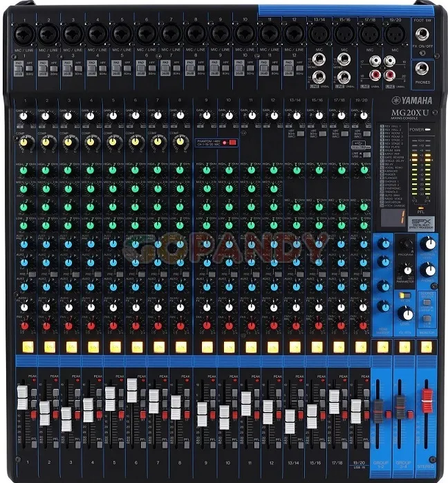
Task: Click PITCH CHANGE in the effects list
Action: (x=392, y=206)
